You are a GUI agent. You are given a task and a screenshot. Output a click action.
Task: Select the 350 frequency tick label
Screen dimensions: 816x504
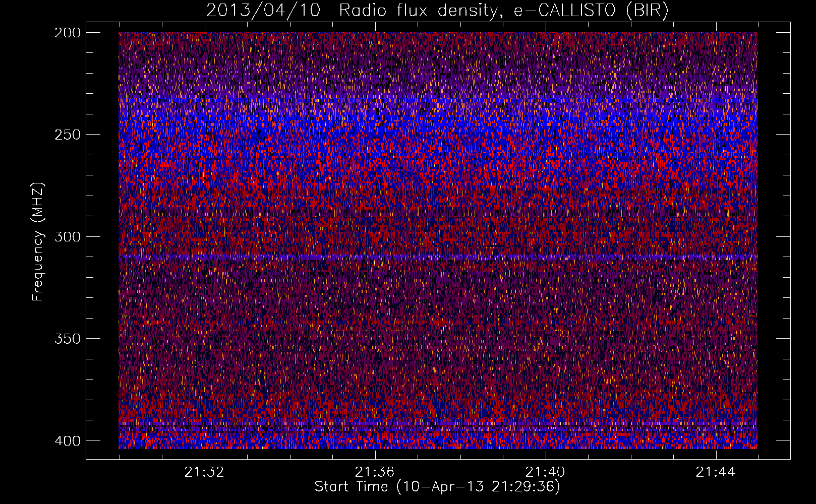(x=67, y=338)
